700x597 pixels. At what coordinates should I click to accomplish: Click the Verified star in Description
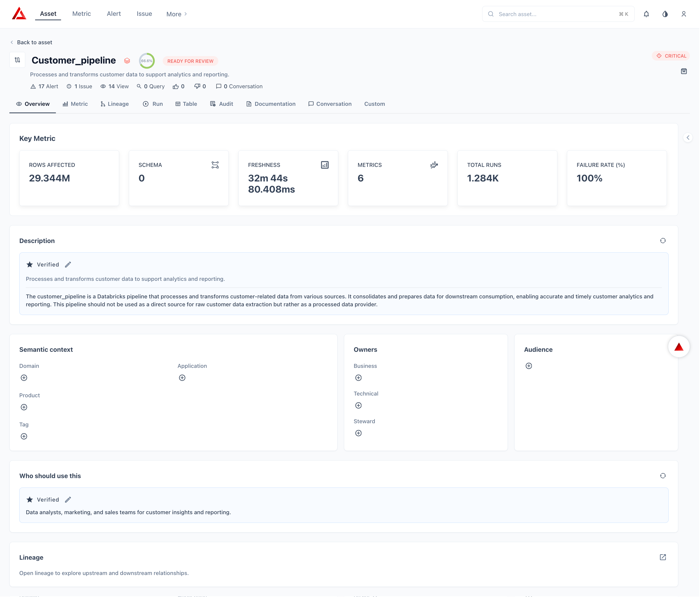pos(30,265)
